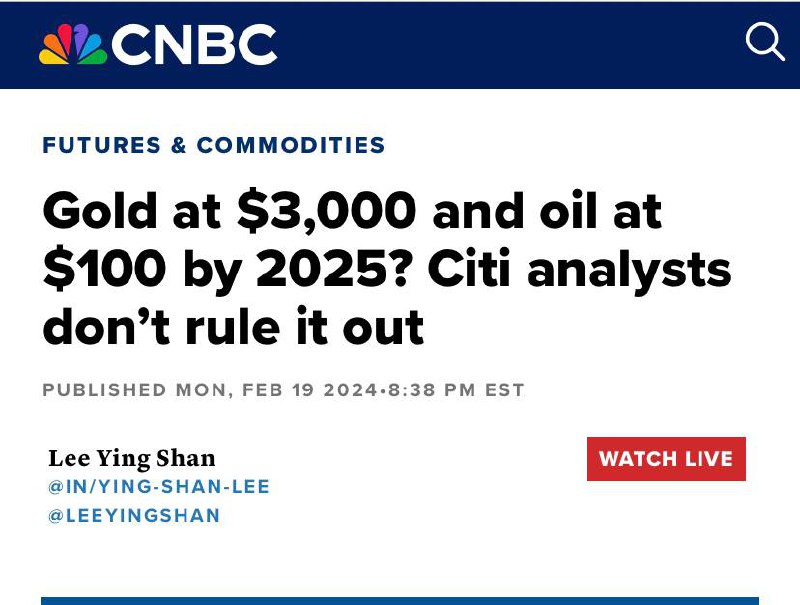Click "don't rule it out" headline line
Screen dimensions: 800x605
[x=234, y=327]
